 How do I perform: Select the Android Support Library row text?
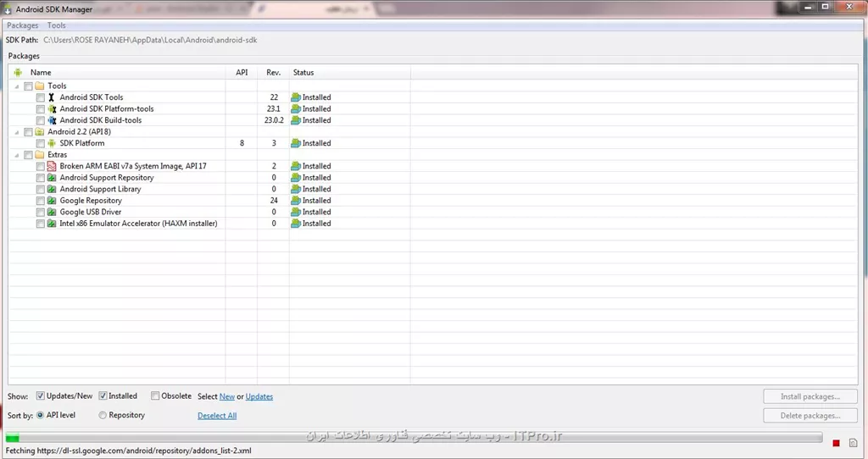[x=100, y=189]
